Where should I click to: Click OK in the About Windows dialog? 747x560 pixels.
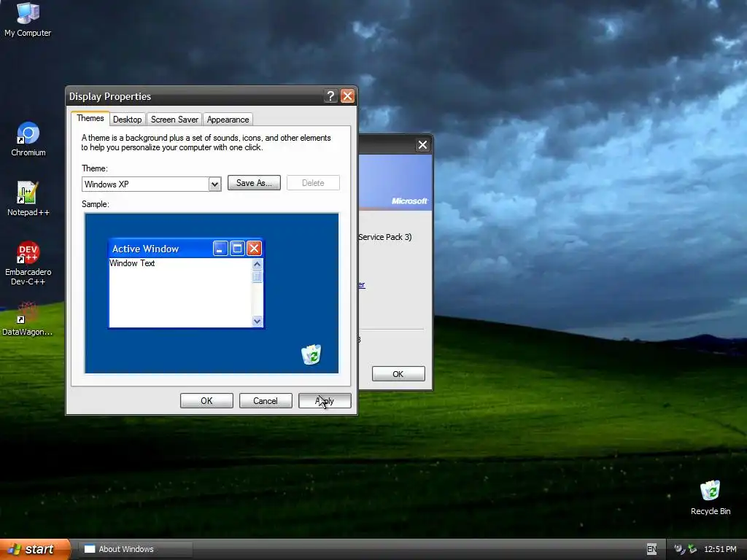pyautogui.click(x=398, y=374)
